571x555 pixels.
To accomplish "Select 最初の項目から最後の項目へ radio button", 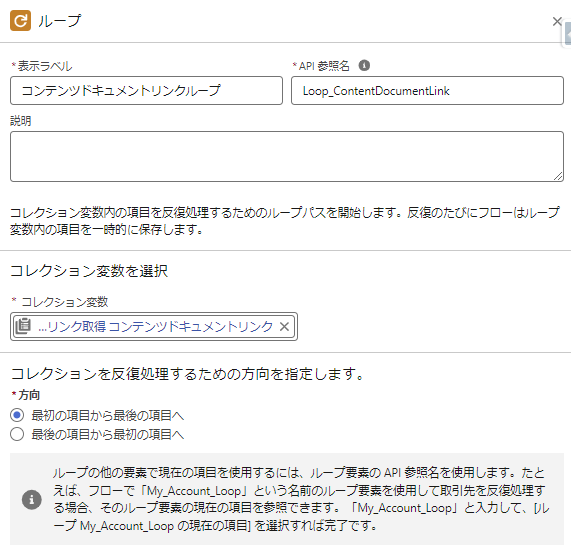I will tap(17, 415).
